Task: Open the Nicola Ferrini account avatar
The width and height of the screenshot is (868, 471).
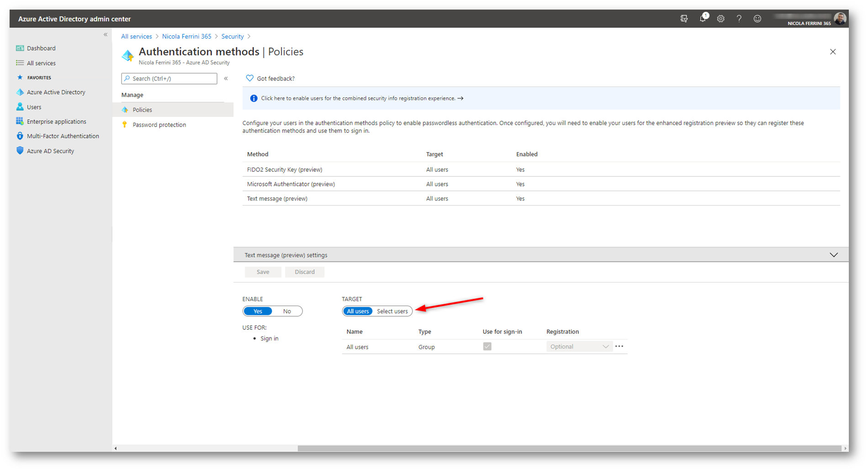Action: click(840, 19)
